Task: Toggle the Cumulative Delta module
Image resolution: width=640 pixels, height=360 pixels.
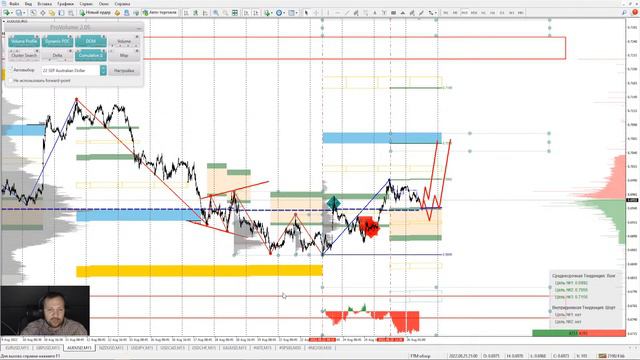Action: [91, 55]
